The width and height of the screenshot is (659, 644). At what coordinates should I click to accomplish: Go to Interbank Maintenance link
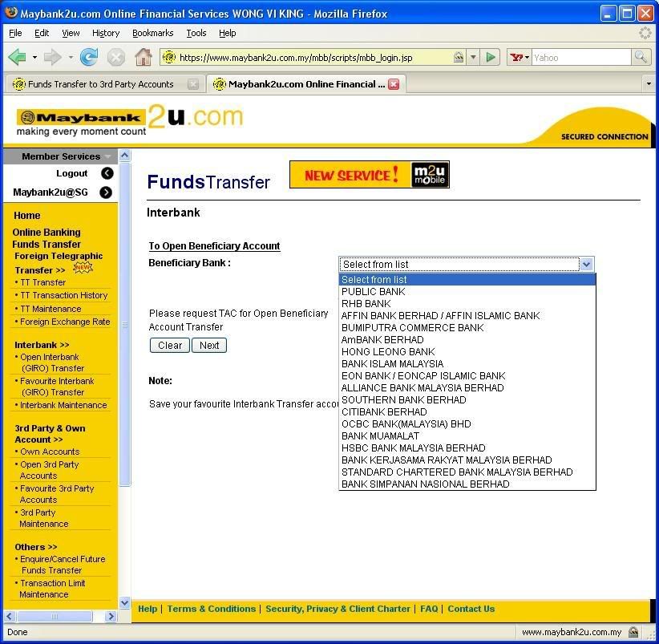(63, 405)
